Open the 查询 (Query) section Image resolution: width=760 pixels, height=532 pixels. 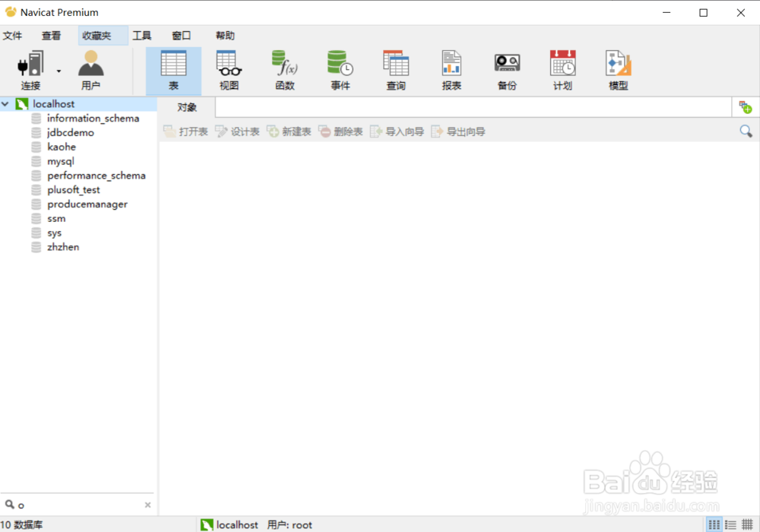[396, 71]
